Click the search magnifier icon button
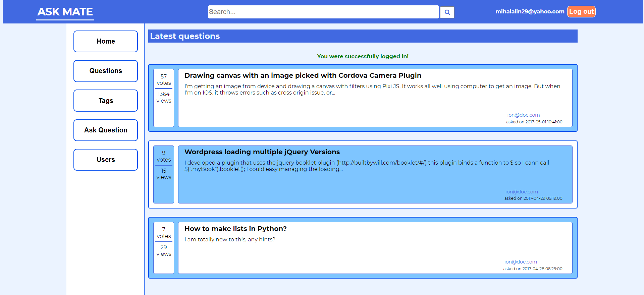The image size is (644, 295). point(447,12)
